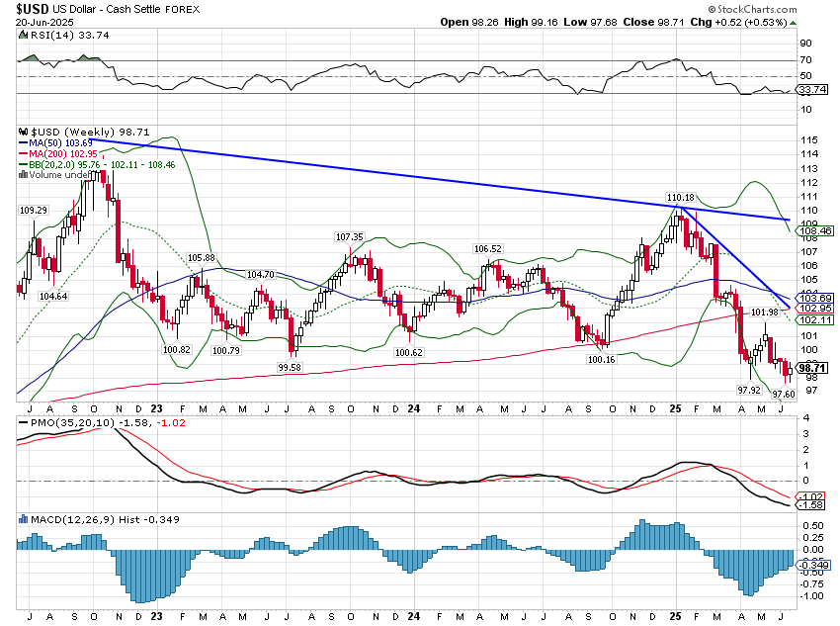840x626 pixels.
Task: Click the PMO panel triangle icon
Action: (22, 424)
